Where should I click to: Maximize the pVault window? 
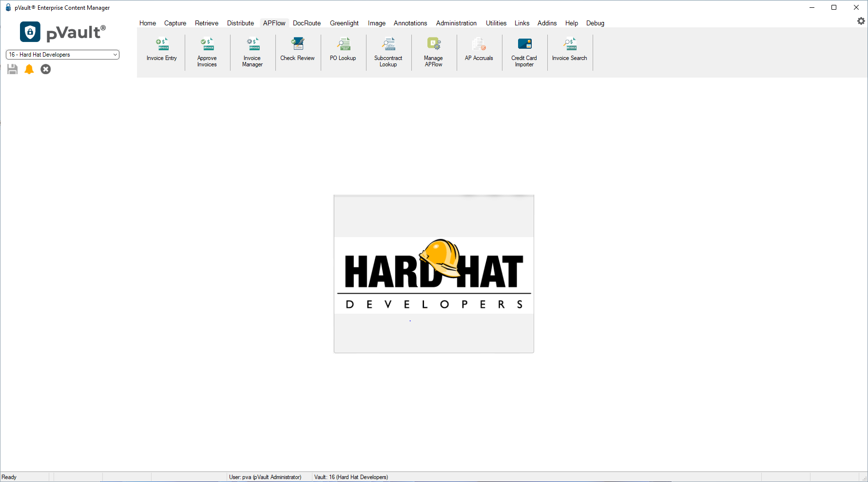(834, 7)
